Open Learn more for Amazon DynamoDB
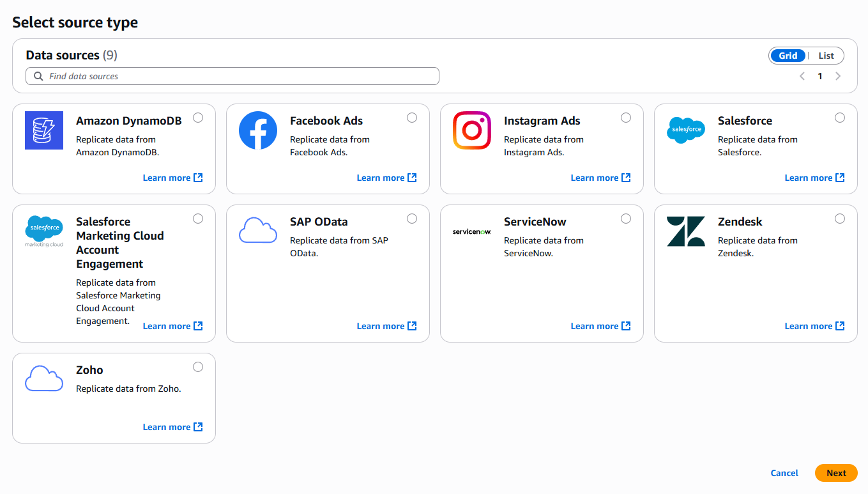Viewport: 868px width, 494px height. [x=172, y=178]
